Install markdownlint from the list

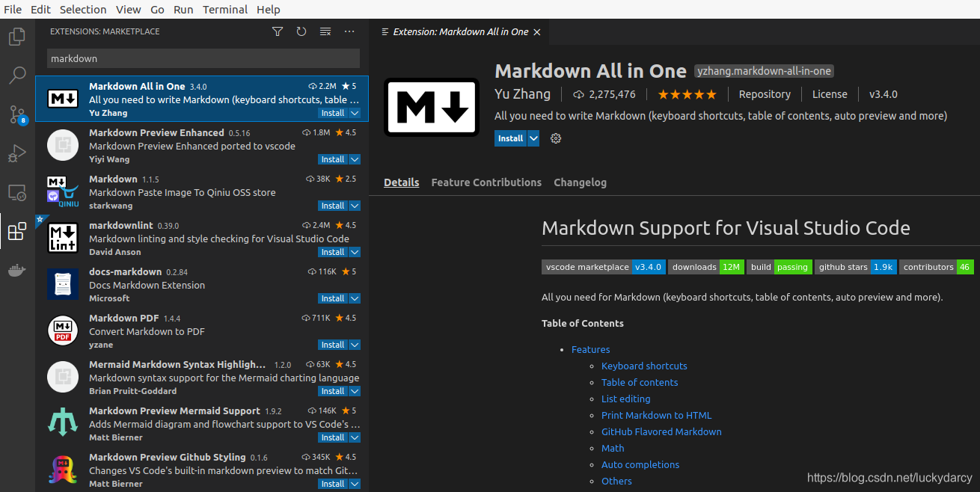coord(333,252)
